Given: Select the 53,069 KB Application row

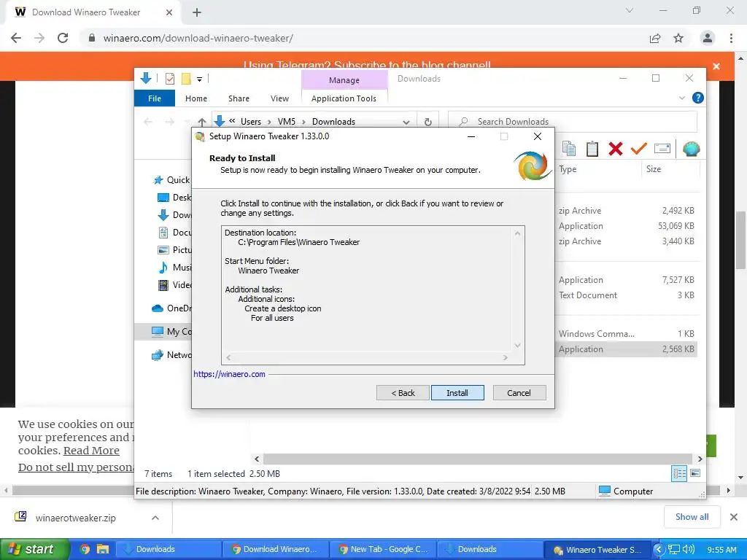Looking at the screenshot, I should [x=627, y=226].
